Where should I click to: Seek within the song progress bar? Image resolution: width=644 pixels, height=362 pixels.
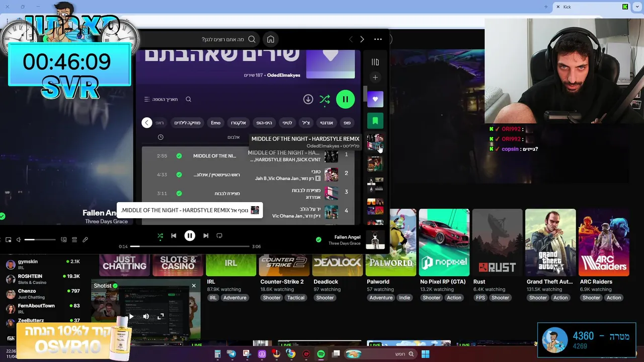(190, 246)
